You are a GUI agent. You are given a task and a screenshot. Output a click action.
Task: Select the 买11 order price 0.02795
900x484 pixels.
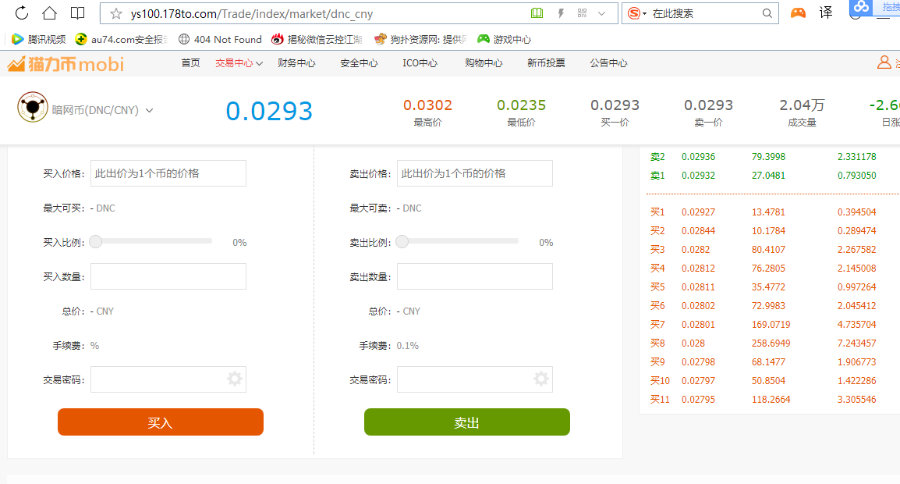click(698, 400)
